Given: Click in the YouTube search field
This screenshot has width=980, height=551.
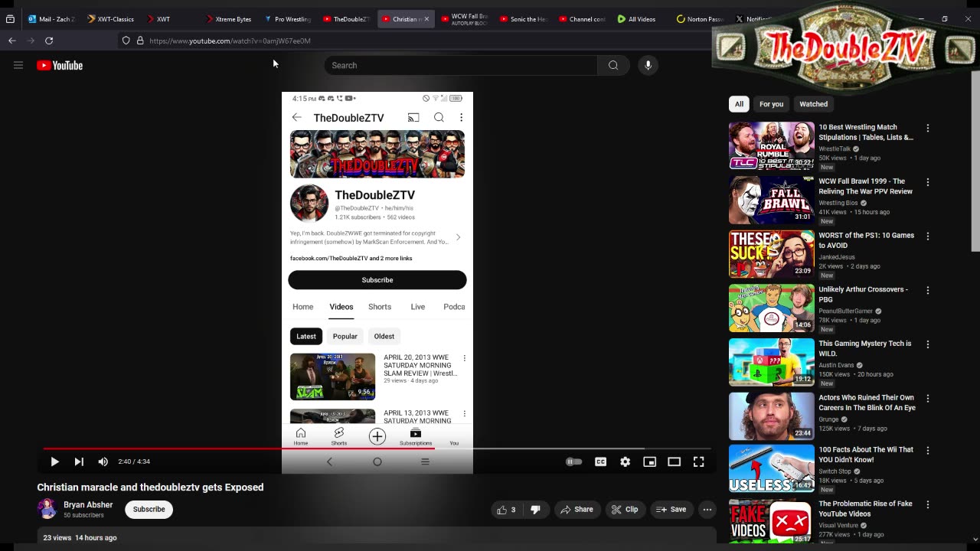Looking at the screenshot, I should pyautogui.click(x=460, y=65).
